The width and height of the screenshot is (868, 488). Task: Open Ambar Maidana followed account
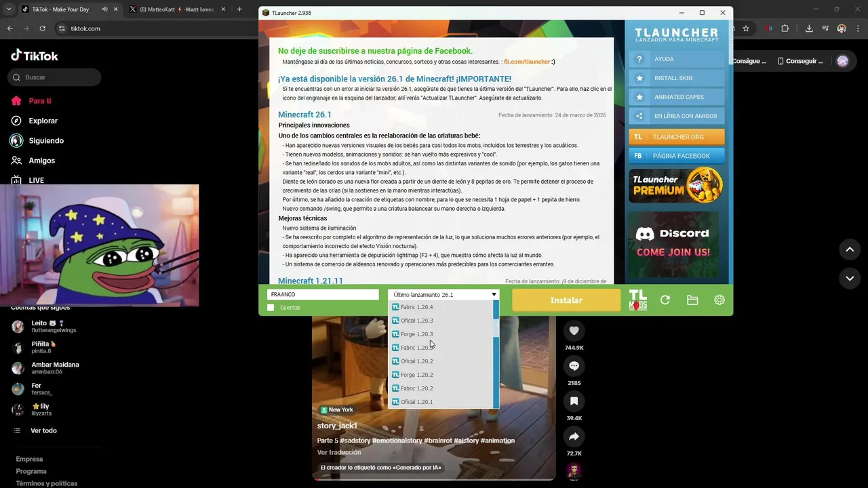tap(45, 368)
